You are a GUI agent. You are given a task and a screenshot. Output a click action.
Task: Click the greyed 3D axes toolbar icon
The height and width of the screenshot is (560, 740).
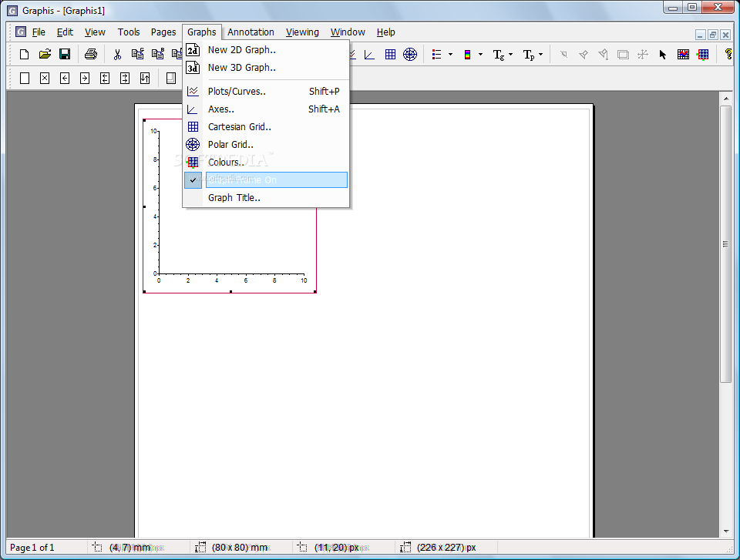[643, 55]
